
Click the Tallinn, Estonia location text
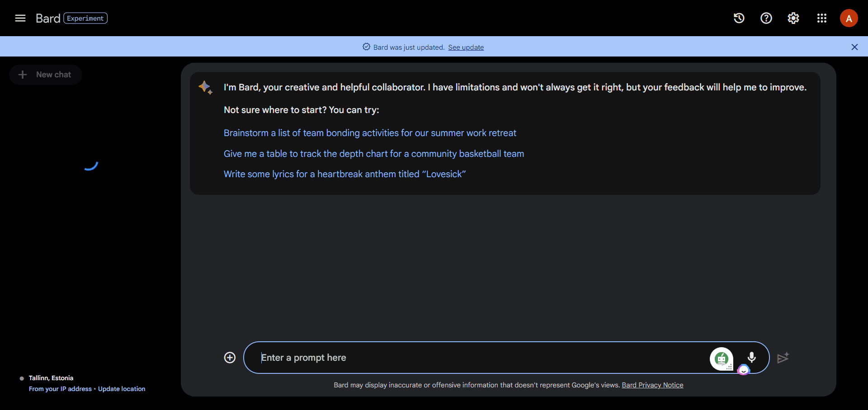tap(51, 378)
